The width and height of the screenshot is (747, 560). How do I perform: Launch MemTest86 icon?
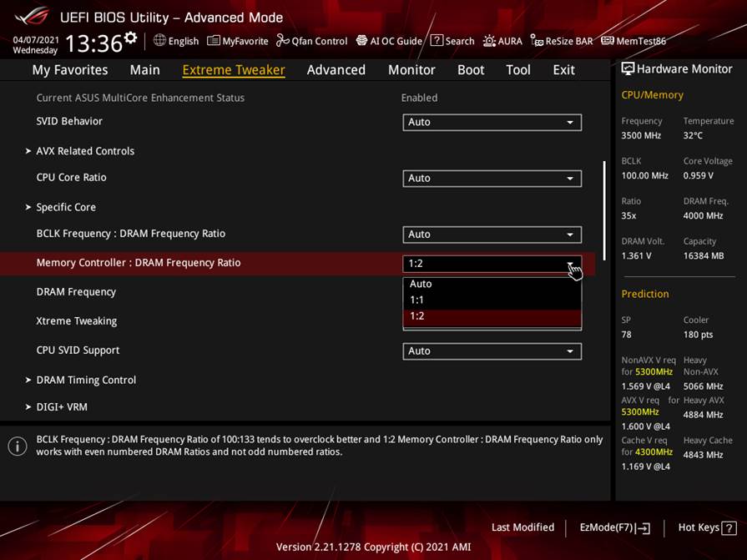(x=608, y=40)
